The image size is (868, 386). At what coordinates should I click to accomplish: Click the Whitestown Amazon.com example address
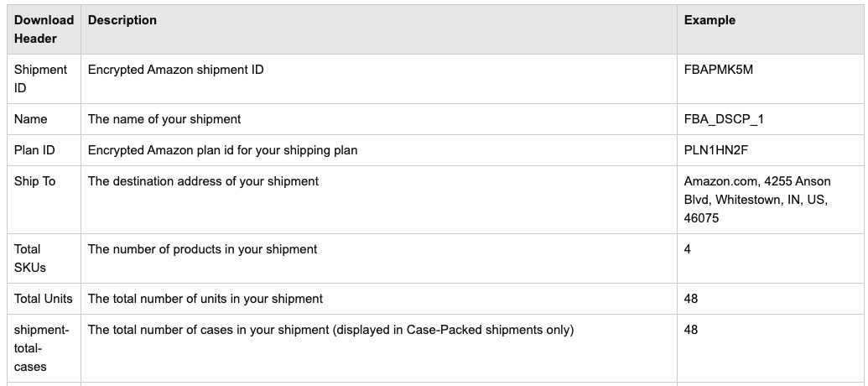756,200
